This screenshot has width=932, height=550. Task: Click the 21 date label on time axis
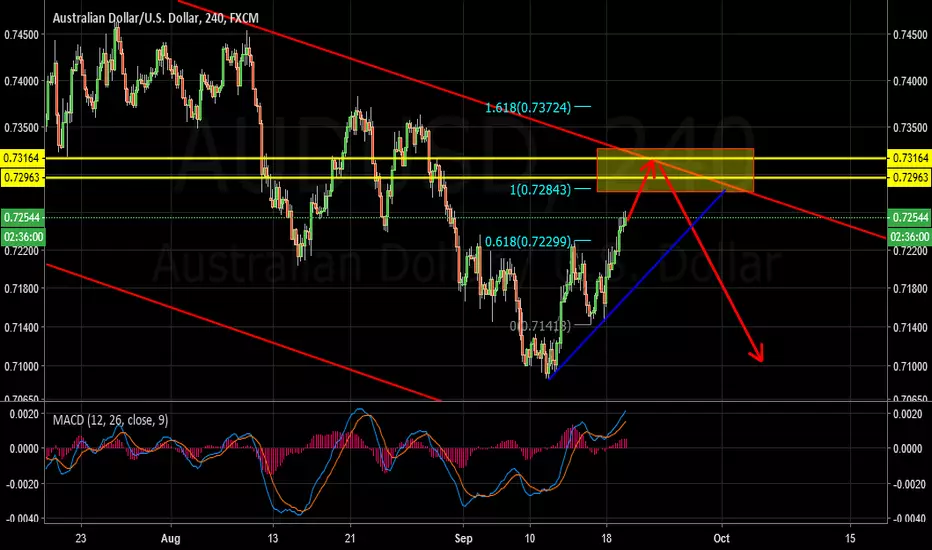pos(350,538)
